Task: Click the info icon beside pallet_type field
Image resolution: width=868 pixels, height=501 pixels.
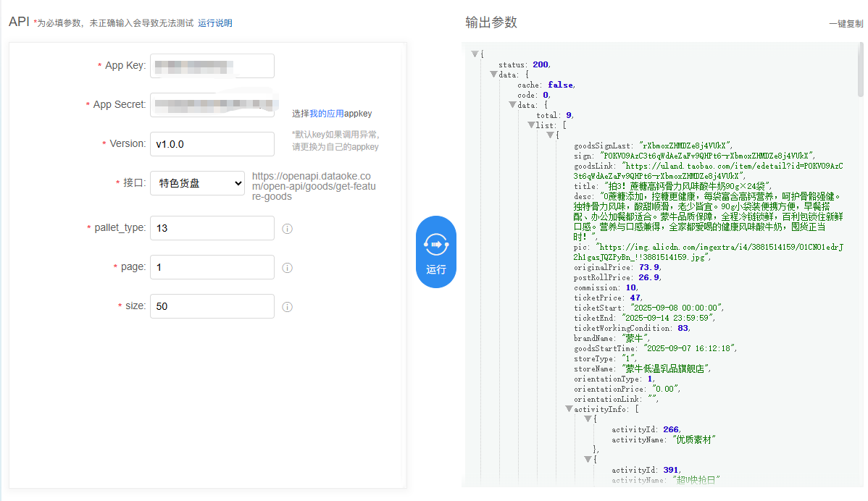Action: click(287, 229)
